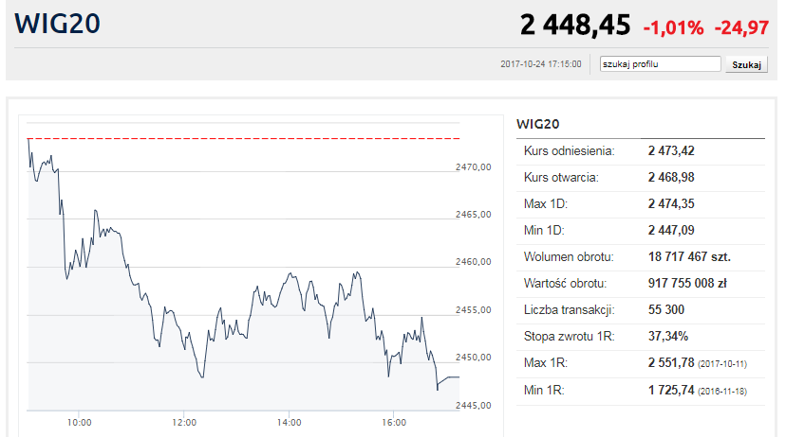786x437 pixels.
Task: Select the current index value 2 448,45
Action: tap(575, 24)
